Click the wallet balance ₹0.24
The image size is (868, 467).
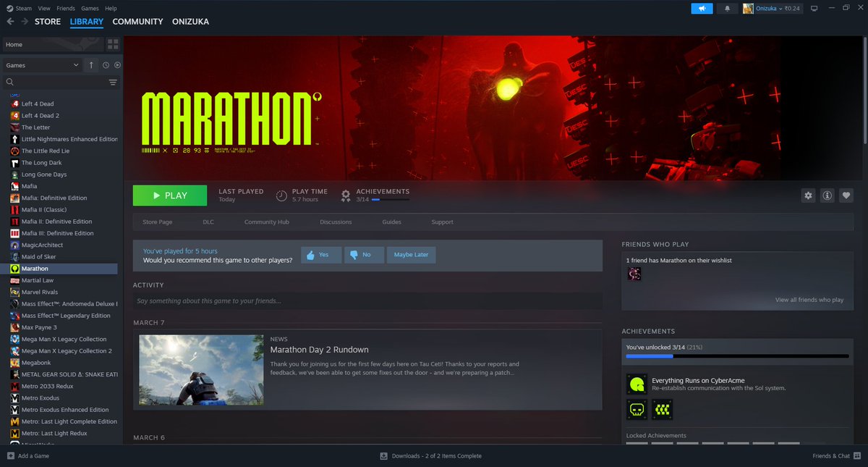[x=792, y=8]
